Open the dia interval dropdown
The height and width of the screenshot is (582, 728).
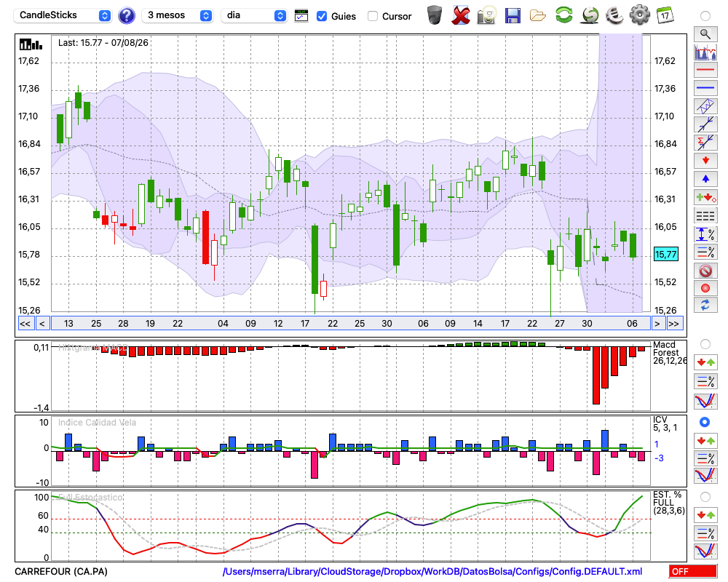click(254, 15)
